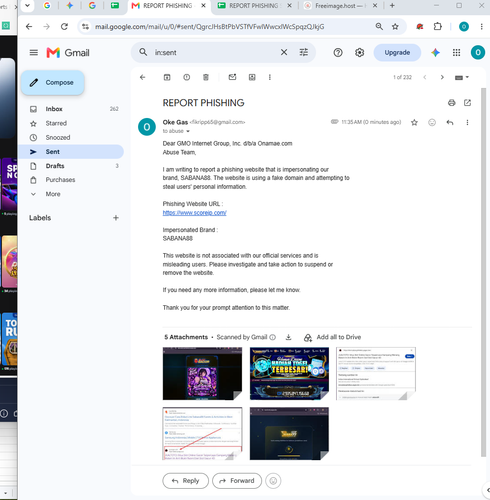Open Chrome three-dot menu
This screenshot has height=500, width=490.
[x=481, y=26]
